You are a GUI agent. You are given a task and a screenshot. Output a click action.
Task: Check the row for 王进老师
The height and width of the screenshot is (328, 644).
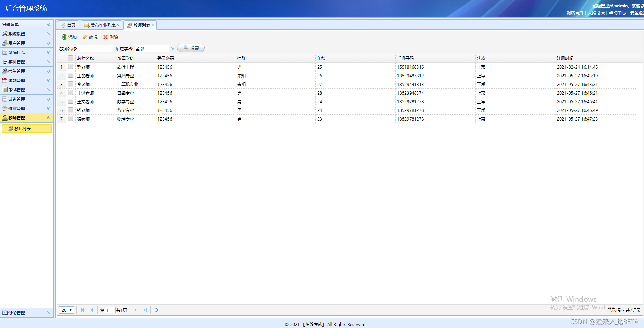tap(71, 92)
